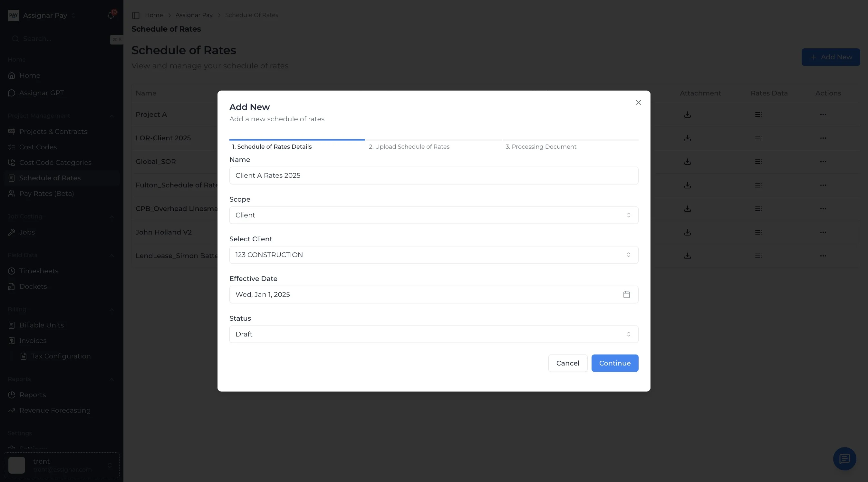Viewport: 868px width, 482px height.
Task: Collapse the Billing sidebar section
Action: pos(111,309)
